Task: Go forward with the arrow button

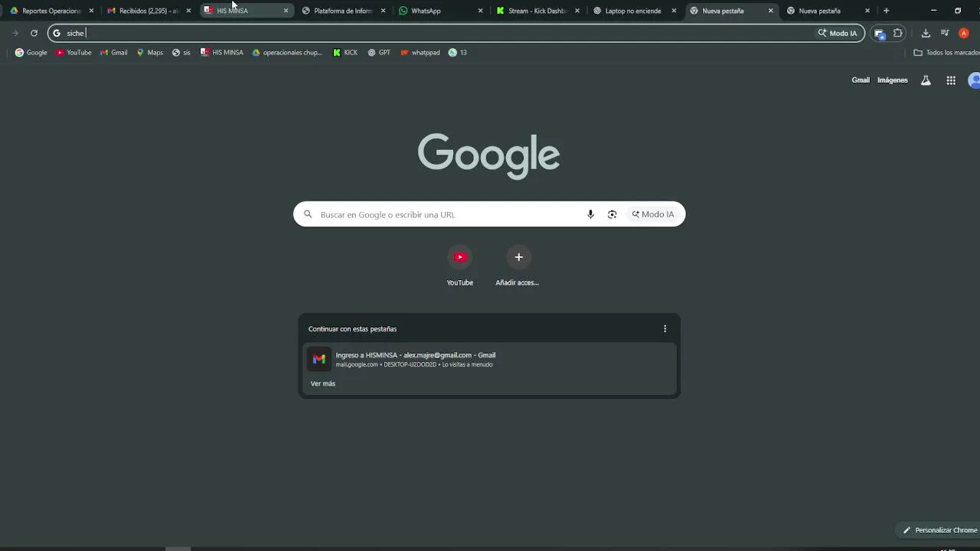Action: tap(15, 33)
